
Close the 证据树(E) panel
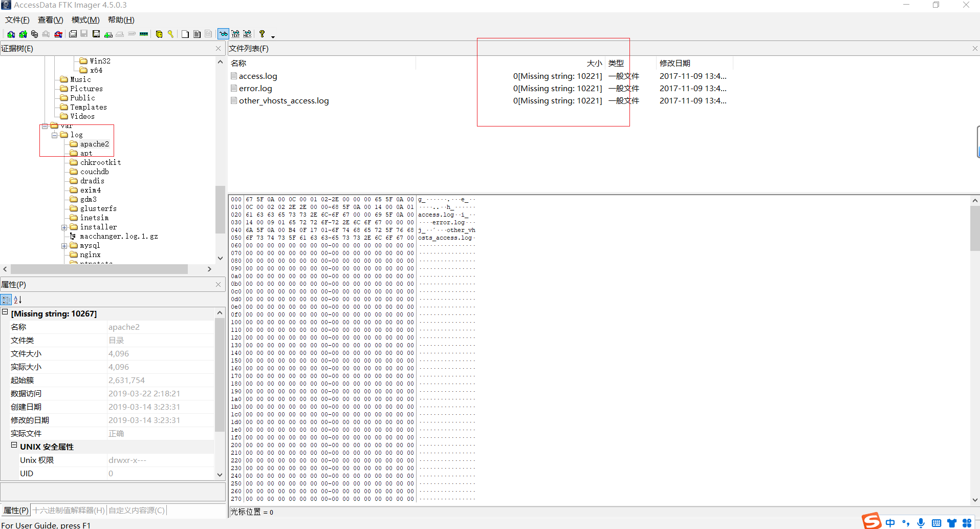click(x=219, y=49)
